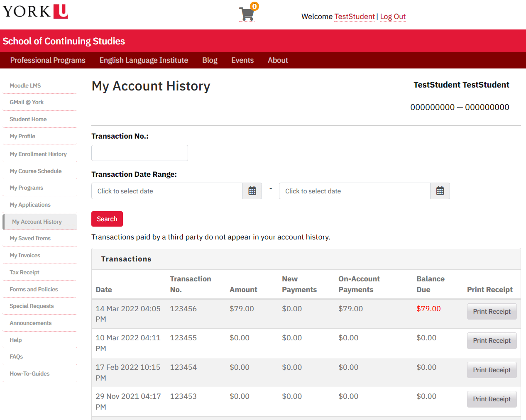
Task: Print receipt for transaction 123453
Action: pyautogui.click(x=492, y=399)
